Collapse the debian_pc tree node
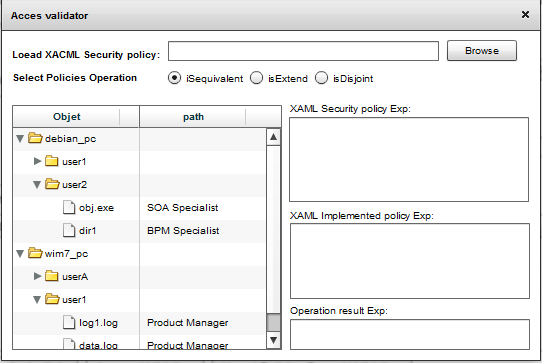The width and height of the screenshot is (542, 363). pos(20,139)
